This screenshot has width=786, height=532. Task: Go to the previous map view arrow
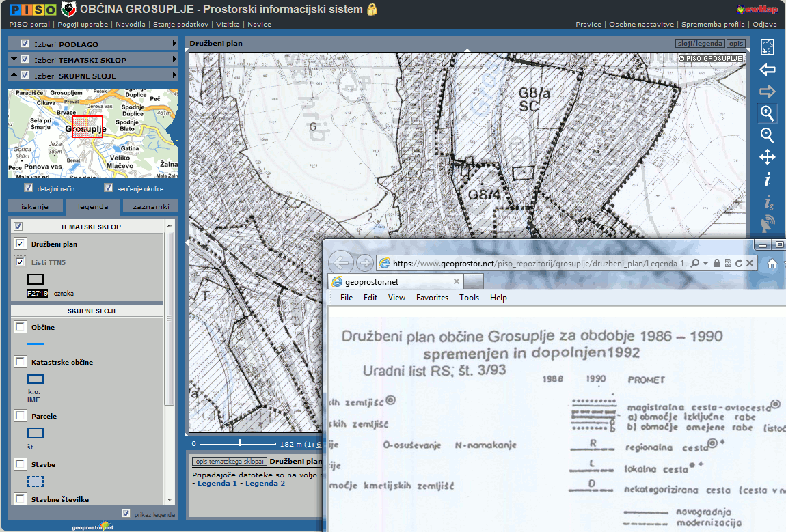[x=767, y=70]
